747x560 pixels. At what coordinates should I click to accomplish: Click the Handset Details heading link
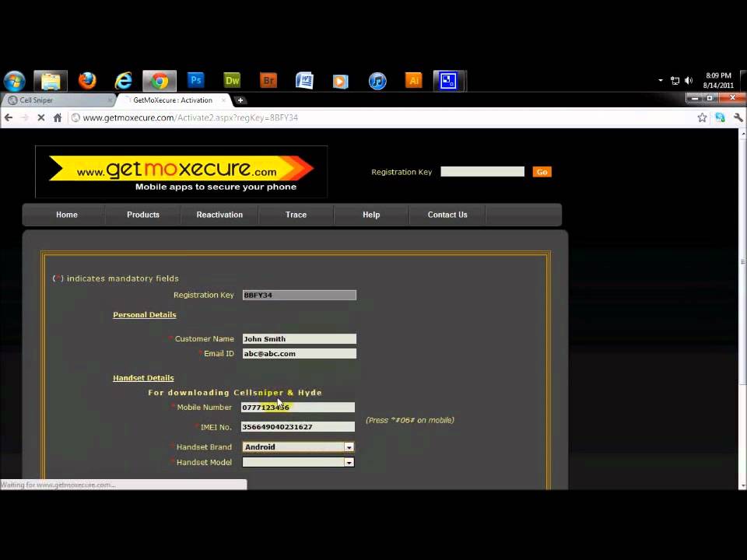click(143, 378)
